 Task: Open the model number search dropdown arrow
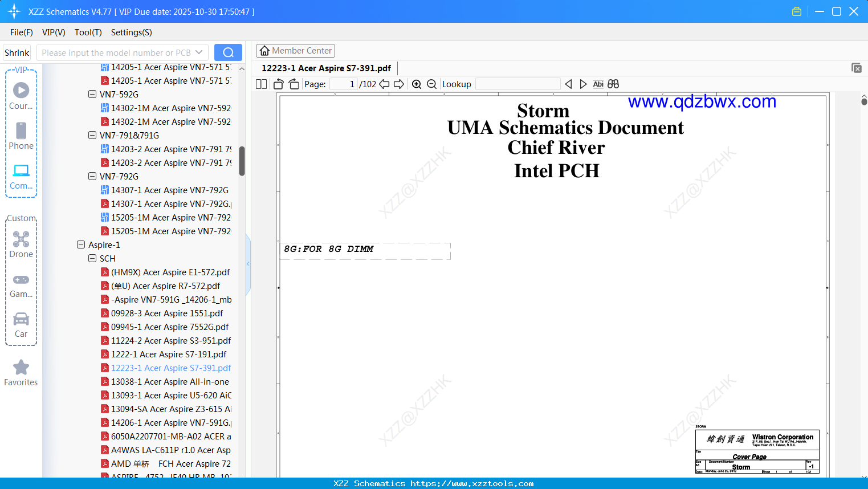coord(199,52)
